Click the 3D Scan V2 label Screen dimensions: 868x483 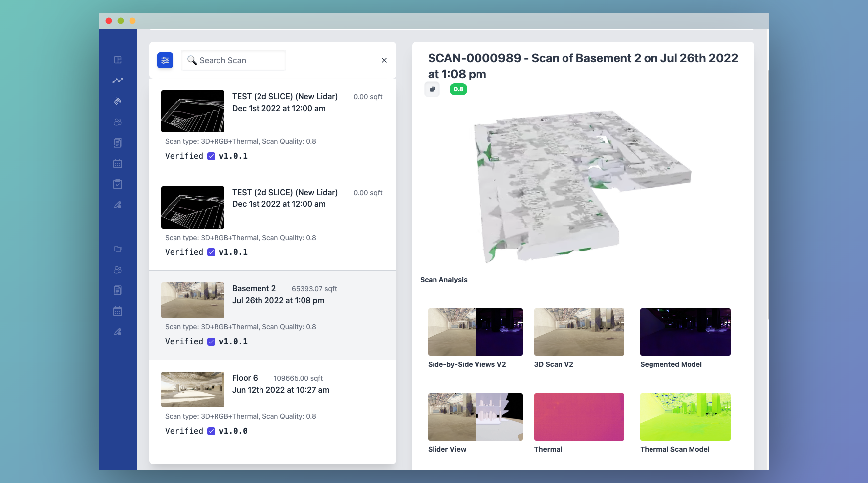tap(554, 364)
